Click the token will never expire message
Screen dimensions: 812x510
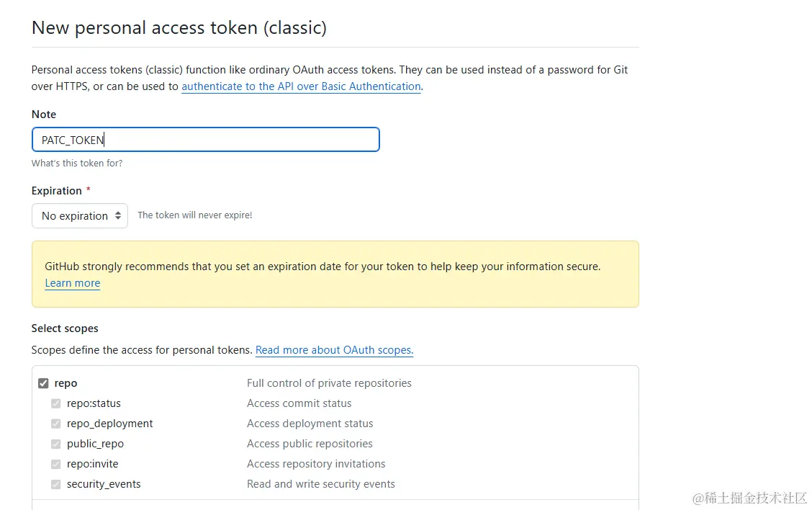[x=195, y=215]
